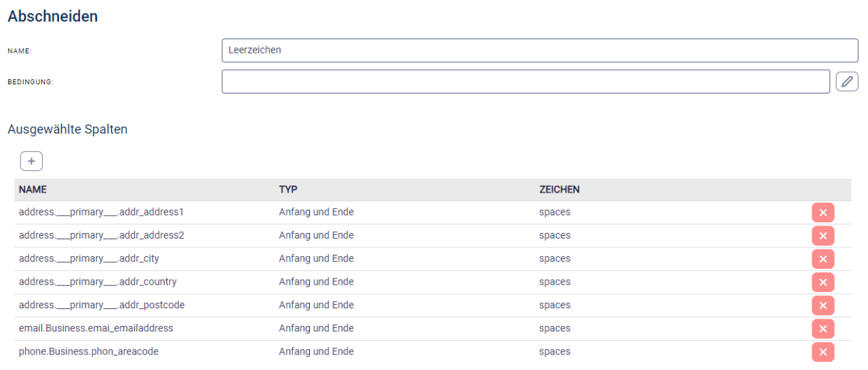Remove the addr_address1 row
The image size is (868, 370).
point(823,213)
